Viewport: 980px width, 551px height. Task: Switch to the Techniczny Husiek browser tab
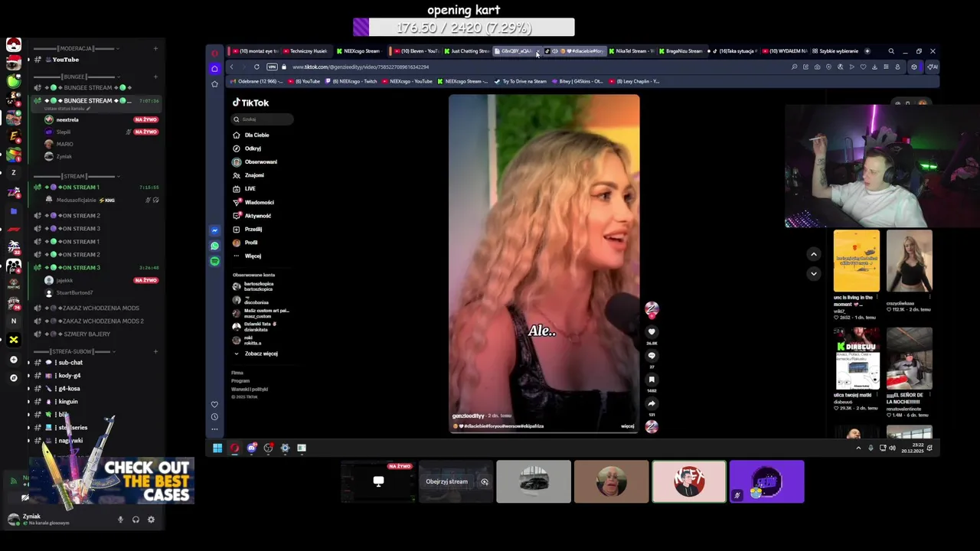point(307,51)
